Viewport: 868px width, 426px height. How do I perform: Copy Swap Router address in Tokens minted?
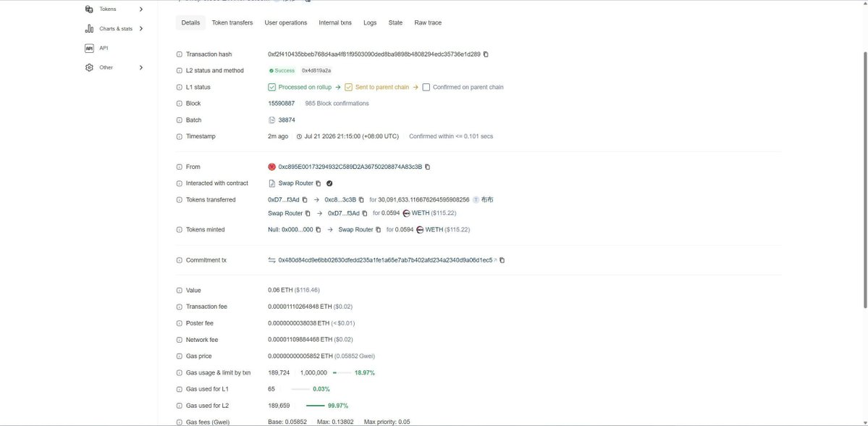378,230
